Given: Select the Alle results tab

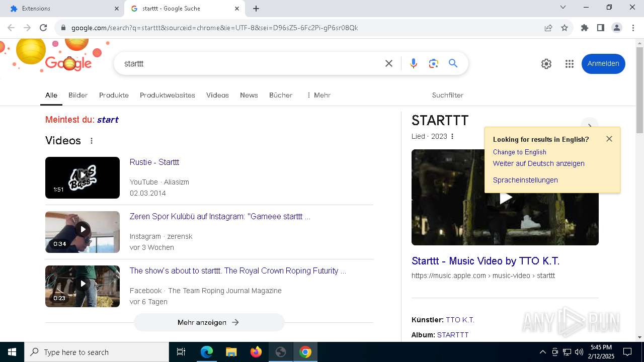Looking at the screenshot, I should click(x=51, y=95).
